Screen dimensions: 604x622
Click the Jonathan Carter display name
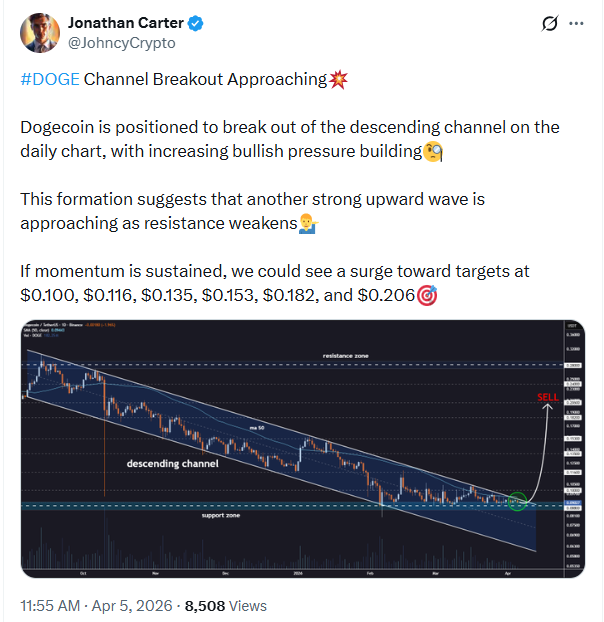(x=127, y=22)
